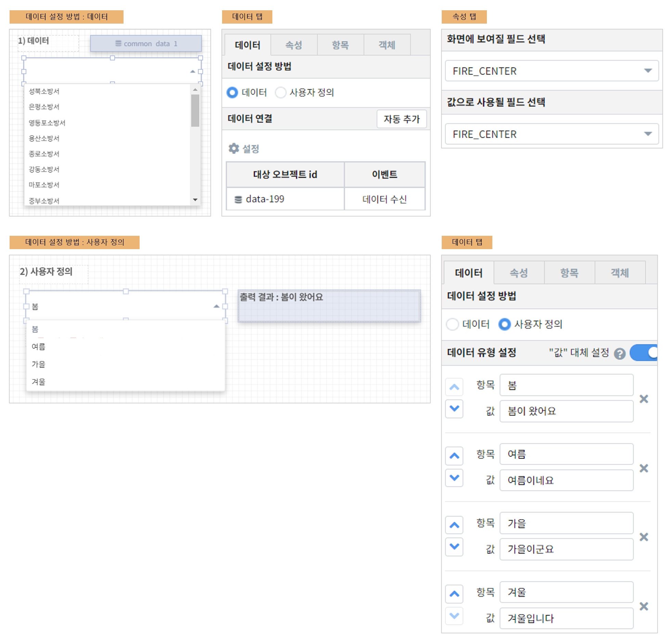This screenshot has height=643, width=672.
Task: Click the gear icon next to 설정
Action: pyautogui.click(x=233, y=149)
